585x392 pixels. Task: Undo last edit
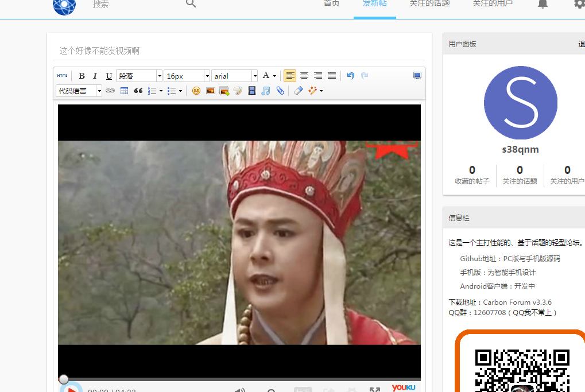point(350,76)
